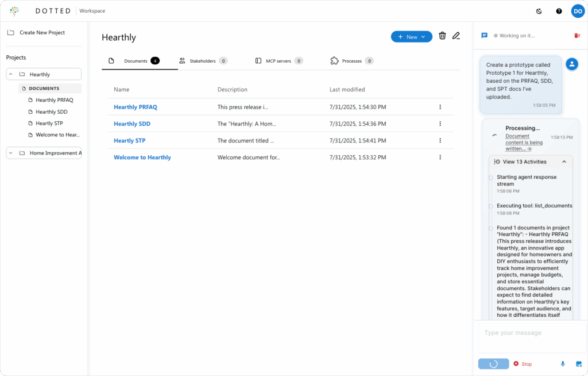Collapse the Hearthly project tree
This screenshot has width=588, height=376.
tap(11, 74)
